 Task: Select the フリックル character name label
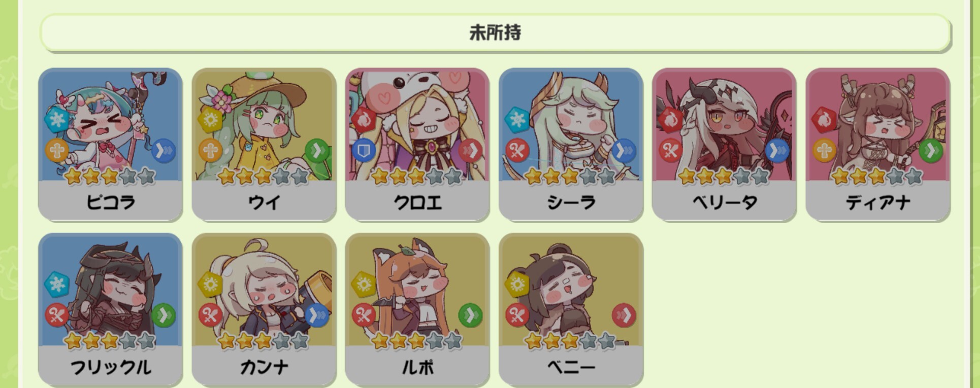click(110, 367)
